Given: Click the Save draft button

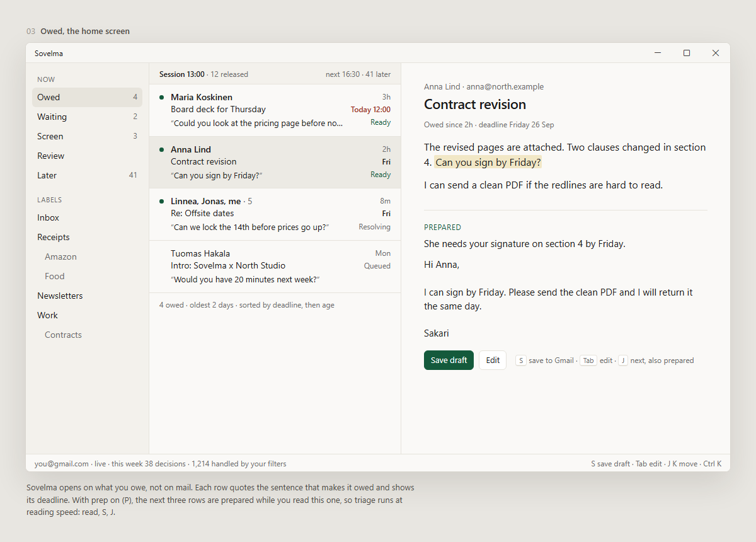Looking at the screenshot, I should (x=449, y=360).
